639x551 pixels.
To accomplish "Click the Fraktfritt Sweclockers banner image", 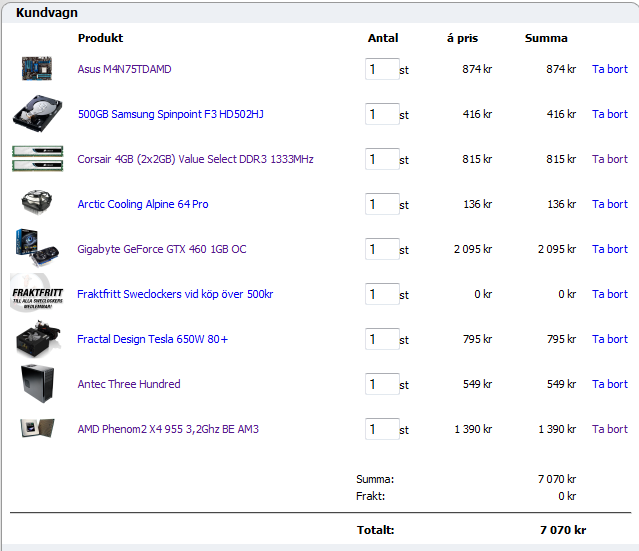I will [x=37, y=294].
